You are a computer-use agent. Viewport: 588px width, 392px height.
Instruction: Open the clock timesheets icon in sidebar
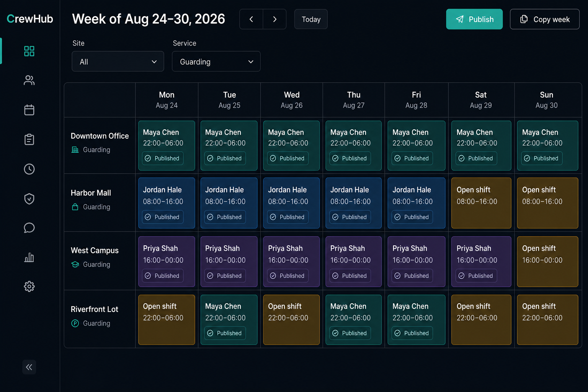pyautogui.click(x=29, y=169)
